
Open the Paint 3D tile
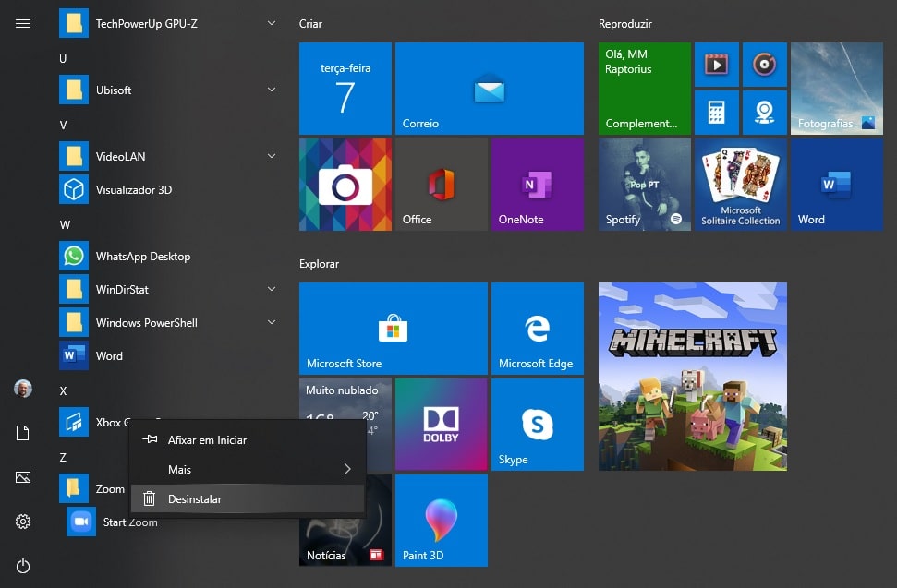442,521
